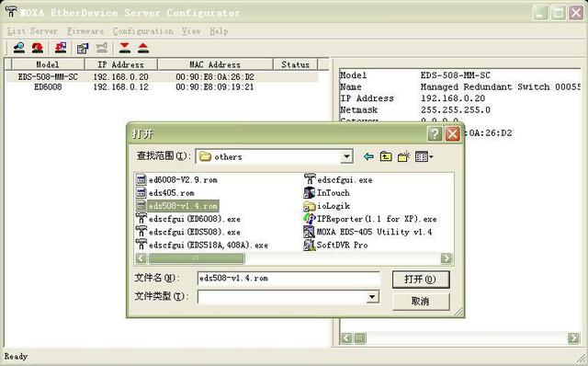This screenshot has height=366, width=588.
Task: Click right arrow of details pane scrollbar
Action: click(x=573, y=338)
